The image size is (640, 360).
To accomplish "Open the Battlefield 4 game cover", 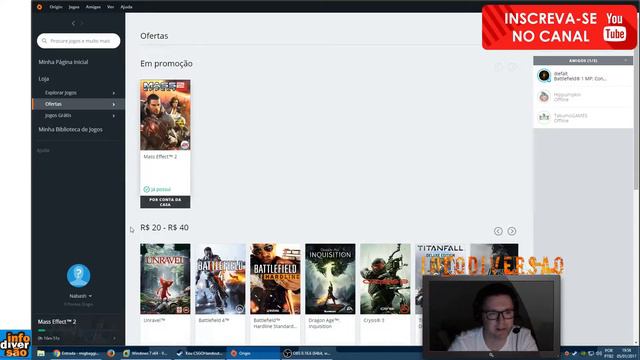I will 220,279.
